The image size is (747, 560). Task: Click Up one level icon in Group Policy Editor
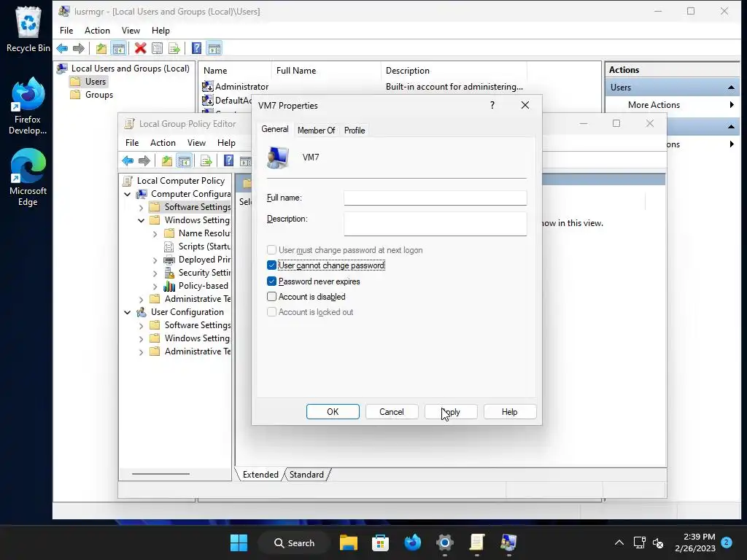coord(167,161)
